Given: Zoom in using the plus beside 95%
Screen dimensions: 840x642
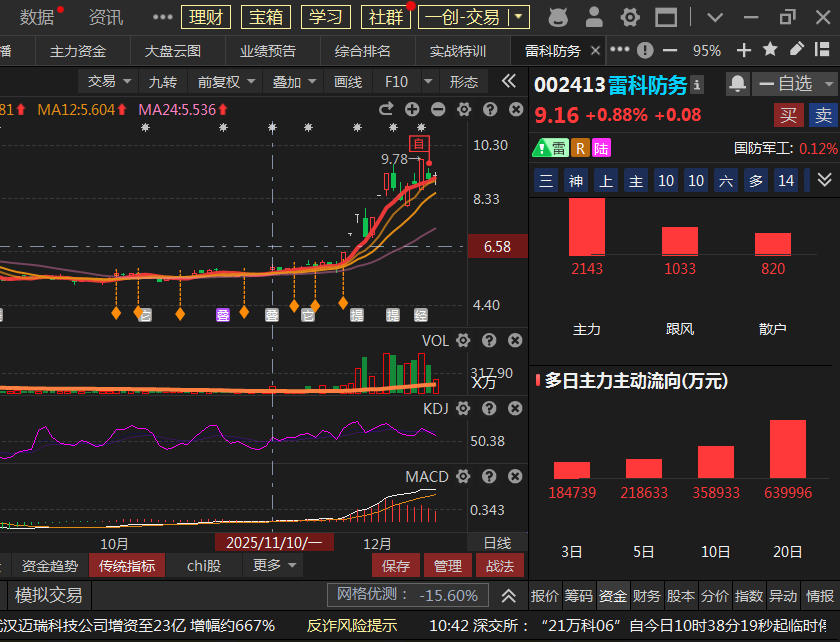Looking at the screenshot, I should (744, 51).
